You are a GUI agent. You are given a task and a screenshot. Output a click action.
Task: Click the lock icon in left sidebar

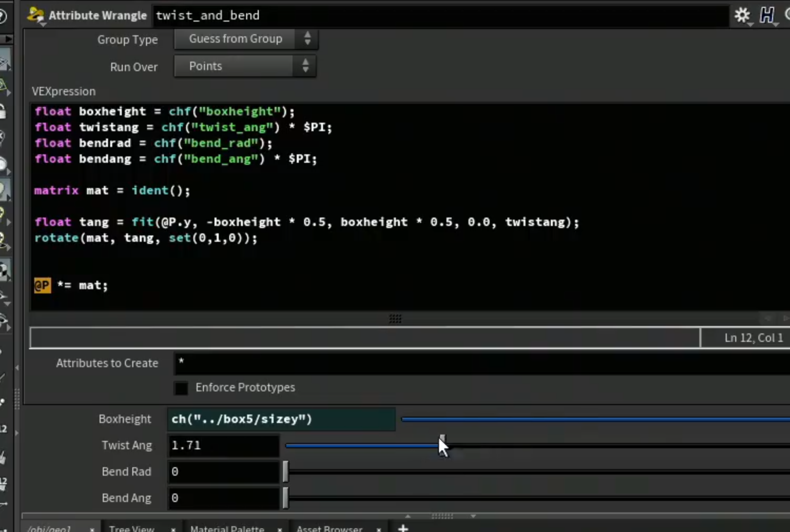(3, 112)
